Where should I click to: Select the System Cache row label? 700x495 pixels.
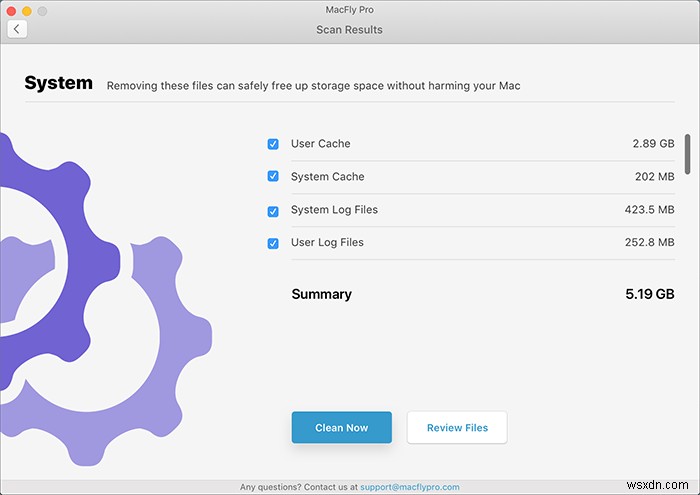[x=327, y=177]
